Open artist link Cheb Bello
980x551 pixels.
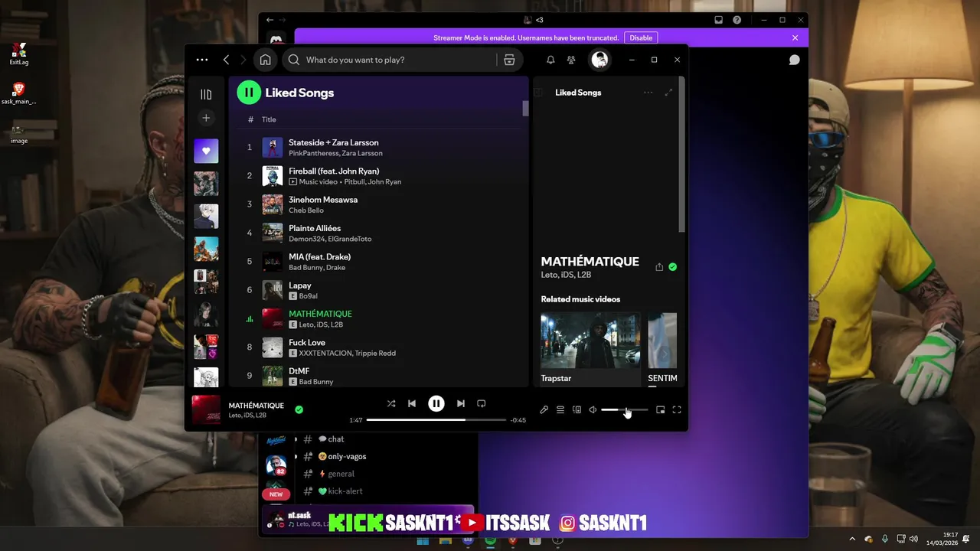(x=306, y=210)
